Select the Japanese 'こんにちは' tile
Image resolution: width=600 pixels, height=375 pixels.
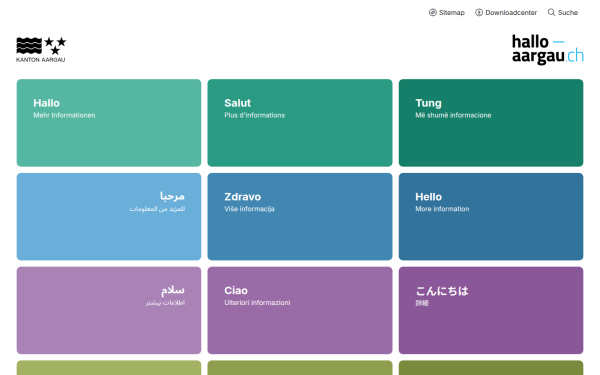[x=491, y=310]
